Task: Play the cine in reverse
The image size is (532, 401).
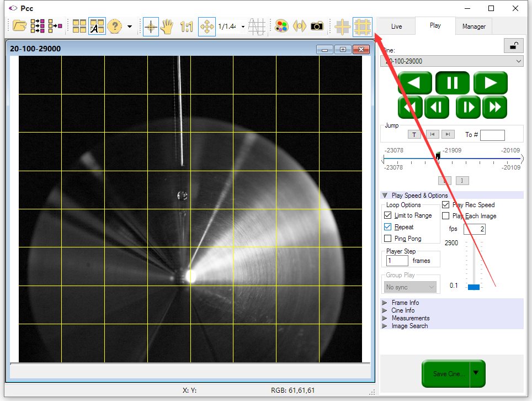Action: point(414,83)
